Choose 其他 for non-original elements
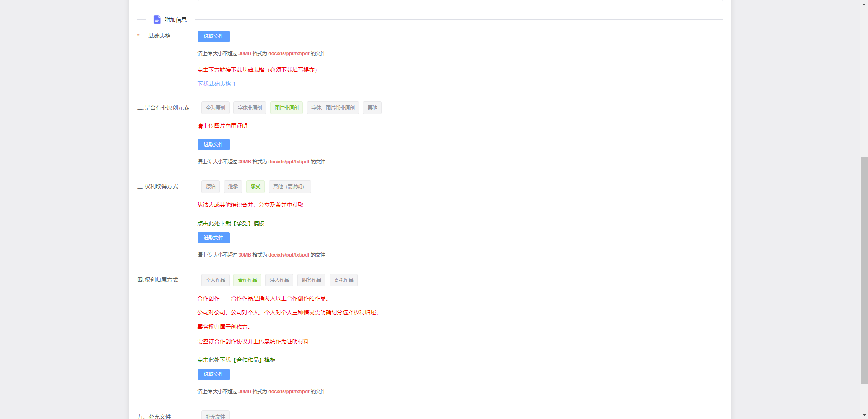 [x=372, y=108]
